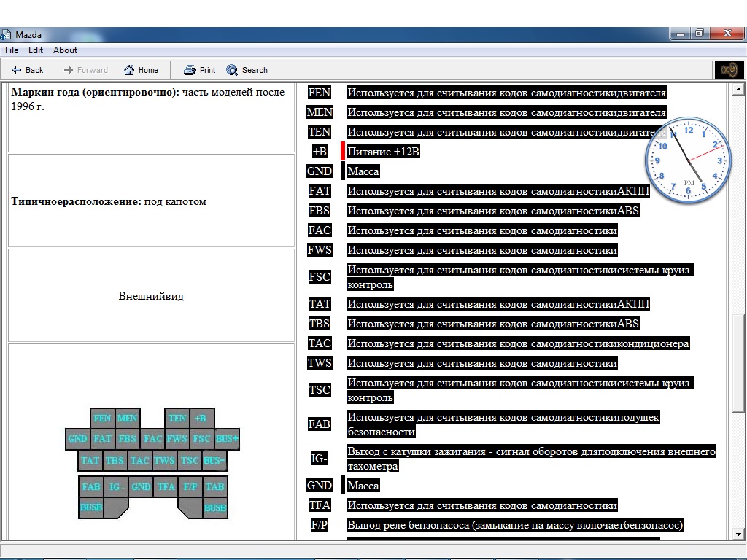The width and height of the screenshot is (747, 560).
Task: Click the Print button label
Action: point(207,70)
